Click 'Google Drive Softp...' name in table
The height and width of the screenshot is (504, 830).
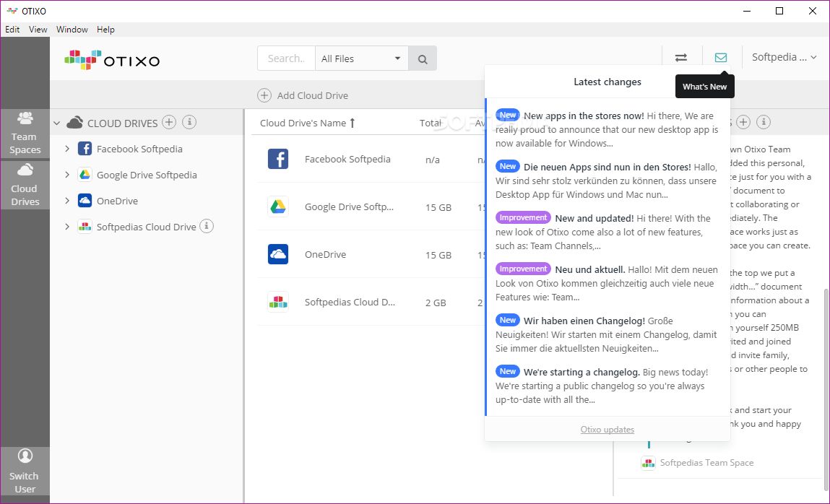click(x=349, y=207)
